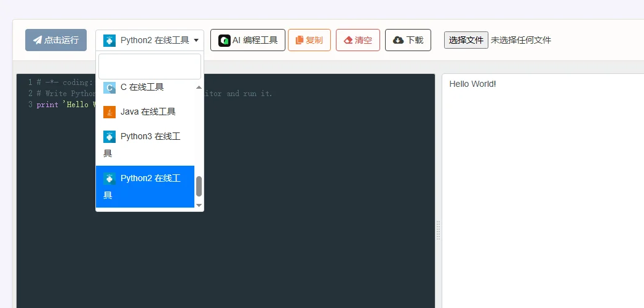Select Python3 在线工具 from the list
This screenshot has height=308, width=644.
point(145,145)
